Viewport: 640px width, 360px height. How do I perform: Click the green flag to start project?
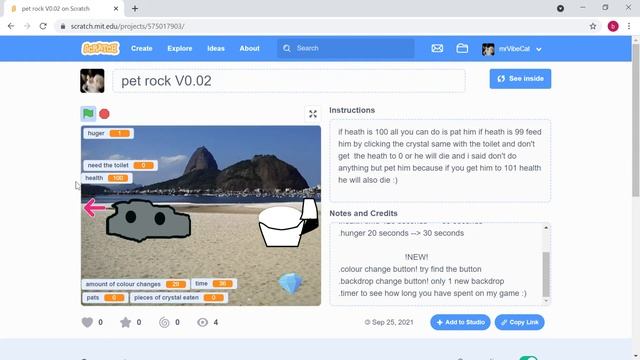pyautogui.click(x=88, y=114)
